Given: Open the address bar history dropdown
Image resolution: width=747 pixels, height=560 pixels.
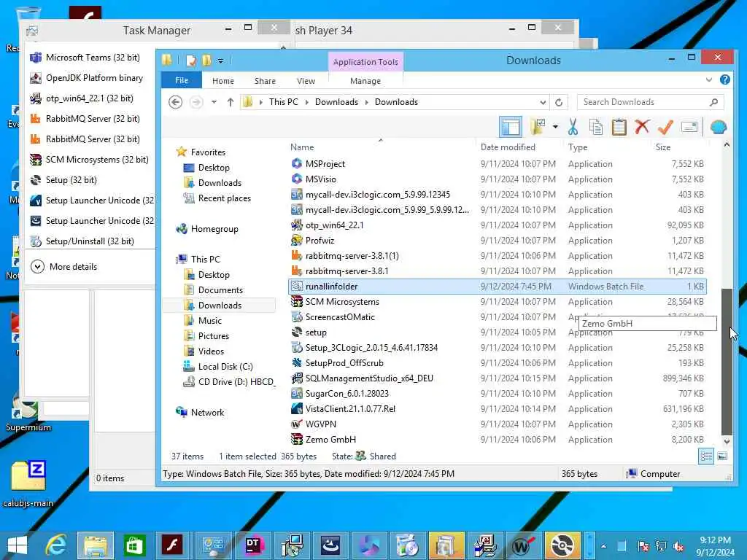Looking at the screenshot, I should (x=543, y=102).
